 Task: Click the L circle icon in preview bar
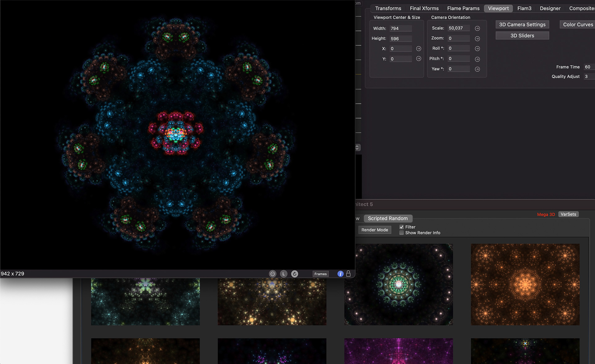click(284, 274)
